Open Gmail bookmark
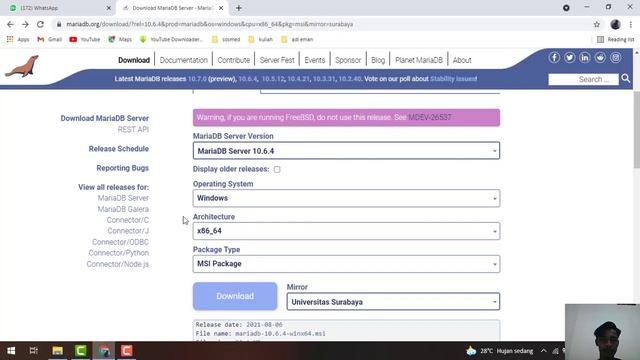 (49, 40)
